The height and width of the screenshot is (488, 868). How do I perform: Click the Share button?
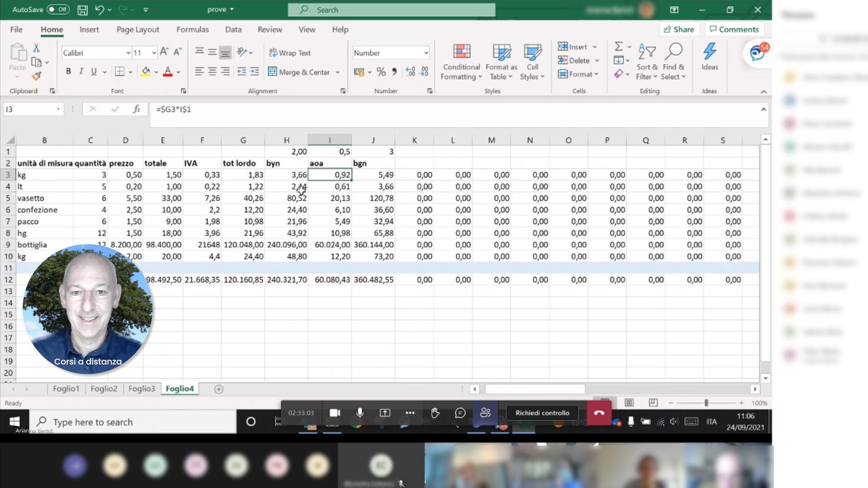679,29
